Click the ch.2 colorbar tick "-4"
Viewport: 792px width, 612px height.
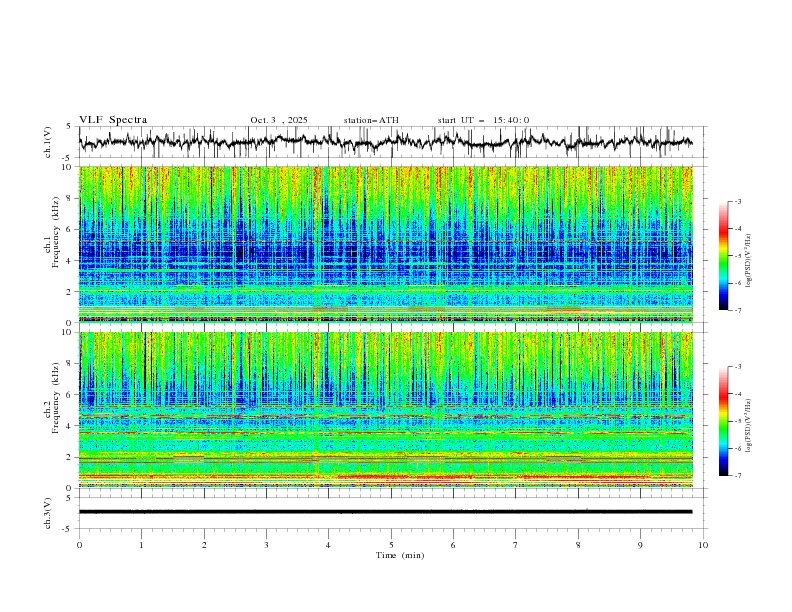738,394
